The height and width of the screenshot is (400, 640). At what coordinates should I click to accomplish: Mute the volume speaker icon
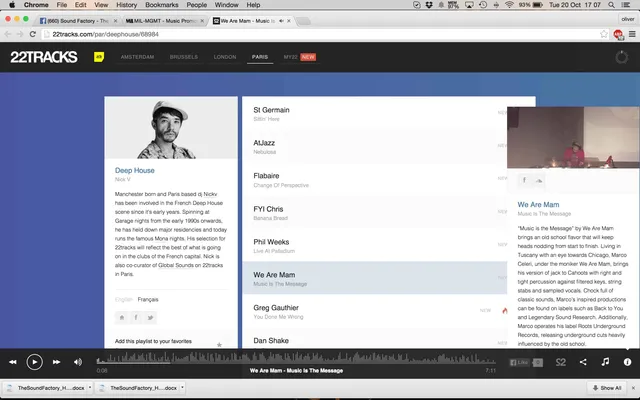pos(78,362)
